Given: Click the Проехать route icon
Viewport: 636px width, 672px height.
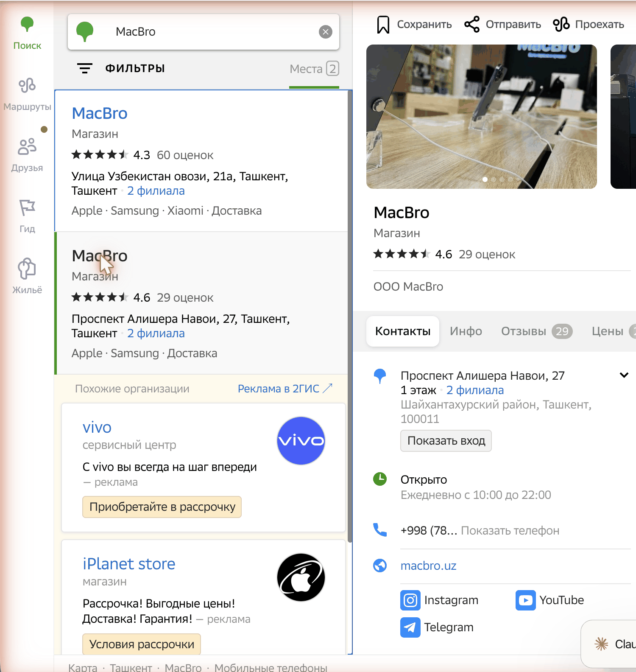Looking at the screenshot, I should pos(561,24).
